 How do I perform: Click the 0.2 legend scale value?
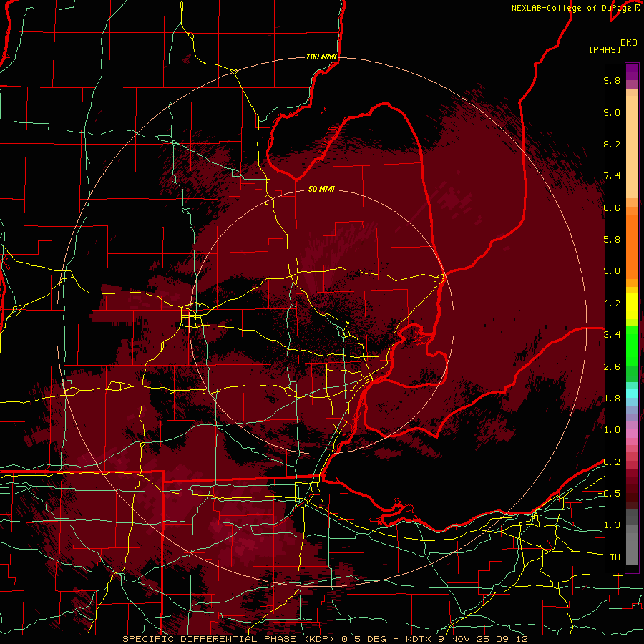(x=612, y=462)
